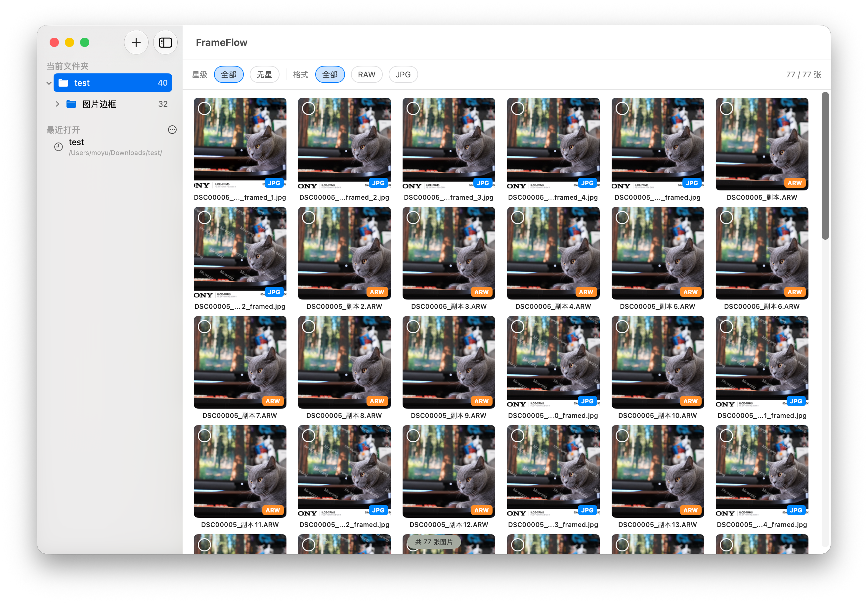This screenshot has width=868, height=603.
Task: Click filename label DSC00005_副本 12.ARW
Action: [449, 524]
